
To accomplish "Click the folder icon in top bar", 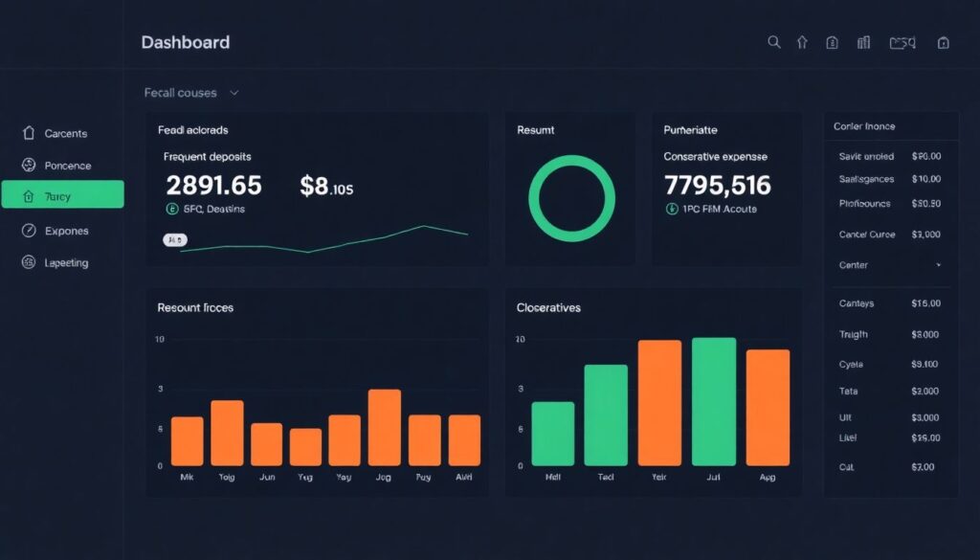I will (902, 42).
